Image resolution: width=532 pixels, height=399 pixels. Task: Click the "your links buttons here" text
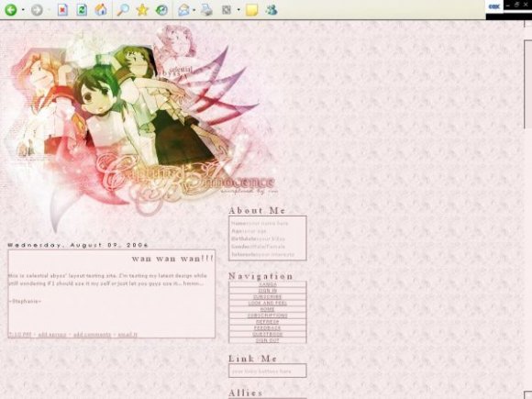261,371
